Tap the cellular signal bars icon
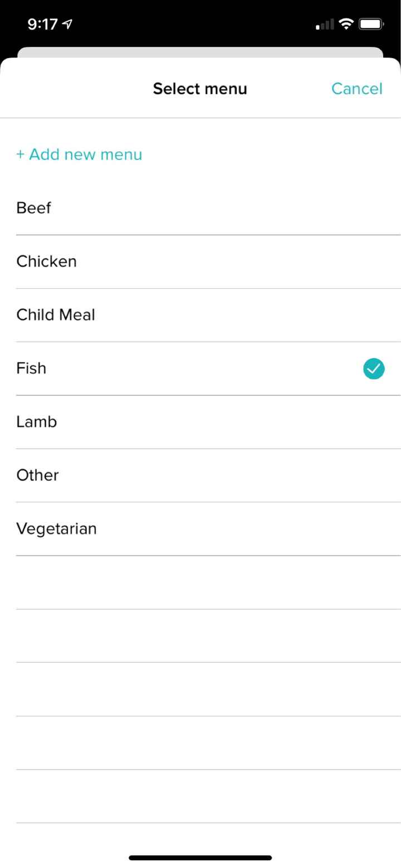The image size is (401, 868). [x=325, y=25]
